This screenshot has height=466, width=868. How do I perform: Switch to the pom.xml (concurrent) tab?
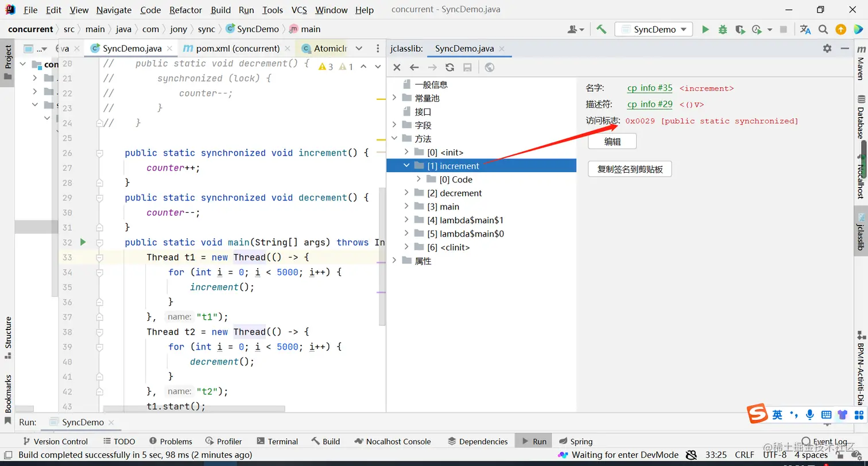click(x=237, y=48)
